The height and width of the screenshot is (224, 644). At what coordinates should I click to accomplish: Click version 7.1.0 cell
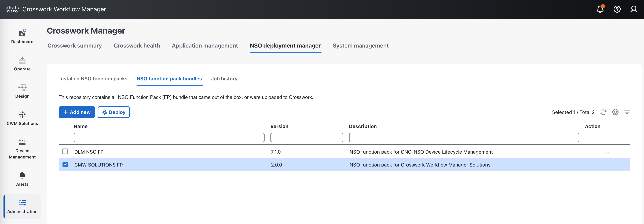tap(276, 152)
